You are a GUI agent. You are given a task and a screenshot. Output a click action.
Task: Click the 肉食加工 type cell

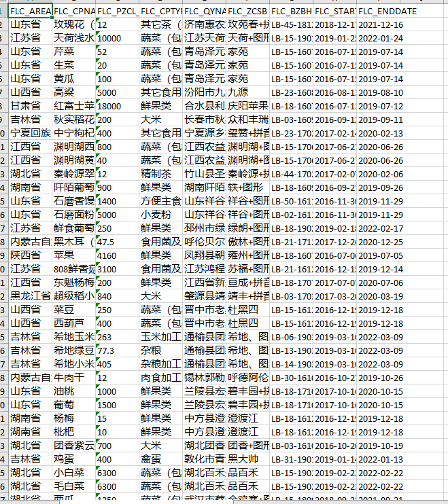(x=161, y=378)
